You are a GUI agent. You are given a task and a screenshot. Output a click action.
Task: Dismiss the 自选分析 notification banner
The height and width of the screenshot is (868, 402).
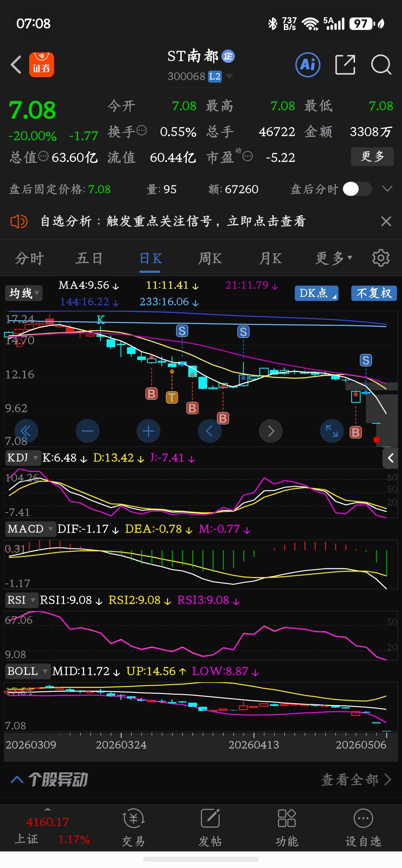click(386, 221)
